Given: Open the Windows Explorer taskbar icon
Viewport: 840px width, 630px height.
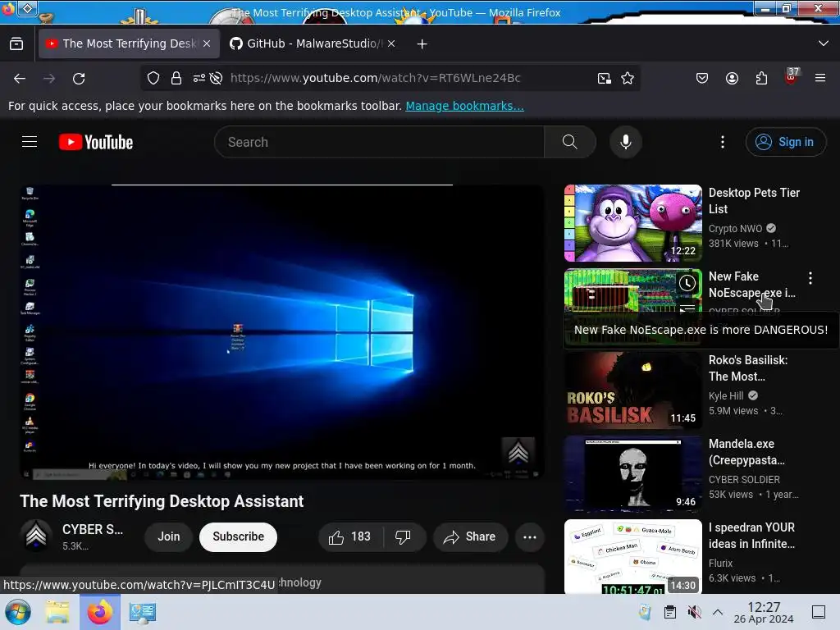Looking at the screenshot, I should click(57, 612).
